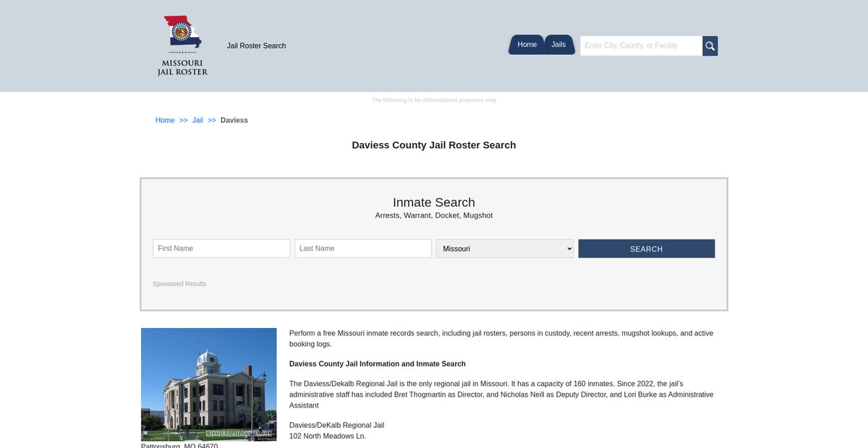Click the Jail breadcrumb link
The height and width of the screenshot is (448, 868).
197,120
